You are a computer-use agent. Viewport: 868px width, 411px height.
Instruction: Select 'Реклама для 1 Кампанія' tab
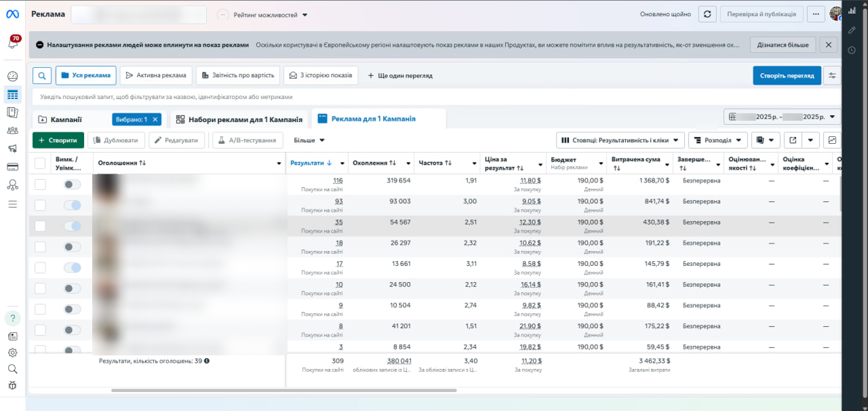[378, 119]
